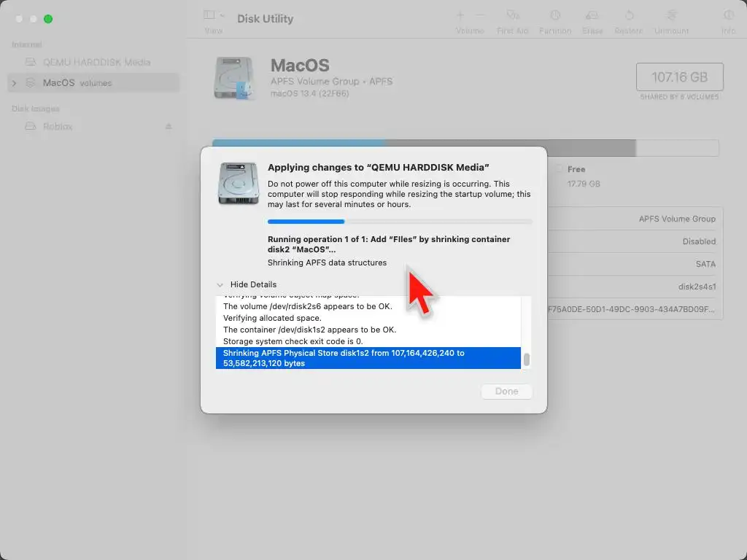This screenshot has width=747, height=560.
Task: Select QEMU HARDDISK Media in sidebar
Action: 93,63
